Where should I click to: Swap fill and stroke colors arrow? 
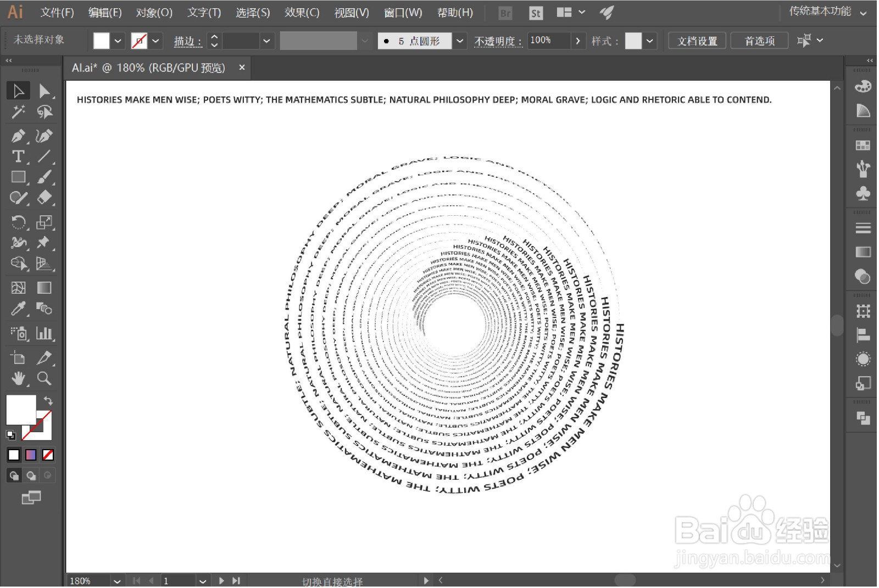tap(48, 401)
